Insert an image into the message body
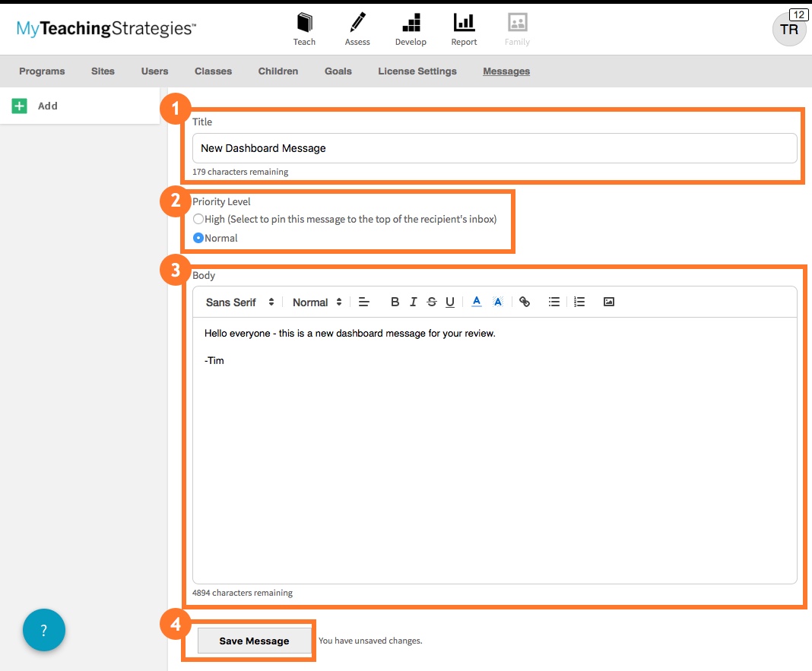Viewport: 812px width, 671px height. pyautogui.click(x=608, y=302)
